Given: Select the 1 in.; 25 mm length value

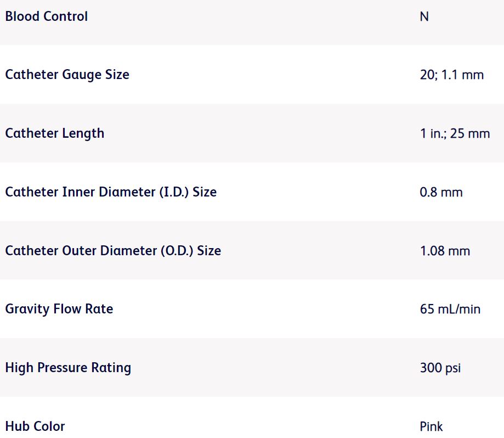Looking at the screenshot, I should coord(455,133).
